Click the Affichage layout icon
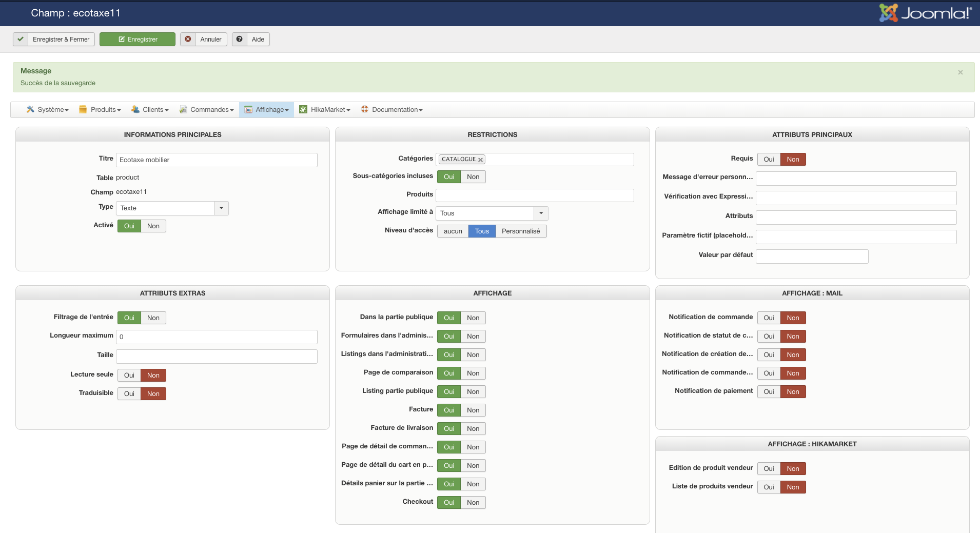This screenshot has height=533, width=980. tap(248, 109)
